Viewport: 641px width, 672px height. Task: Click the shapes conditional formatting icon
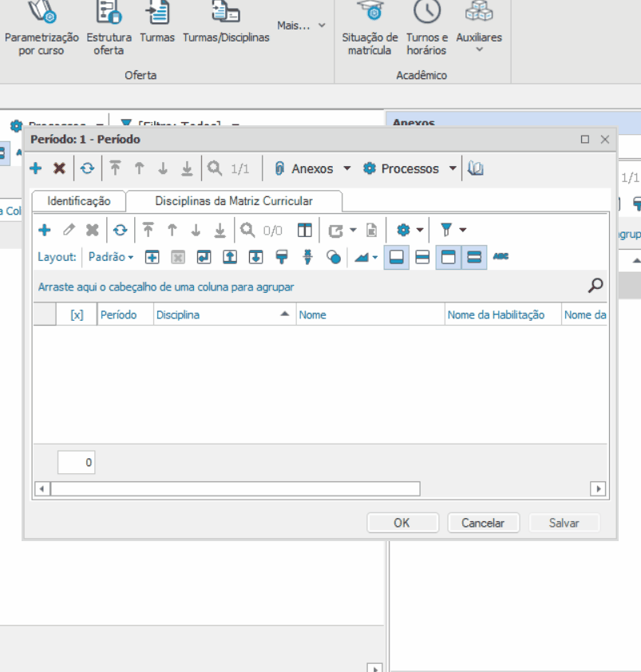click(334, 257)
